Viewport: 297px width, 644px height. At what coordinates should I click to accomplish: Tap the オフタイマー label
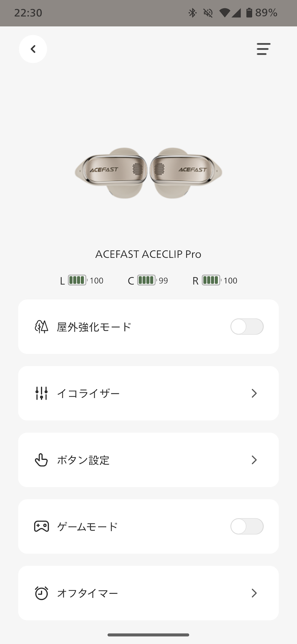point(87,593)
